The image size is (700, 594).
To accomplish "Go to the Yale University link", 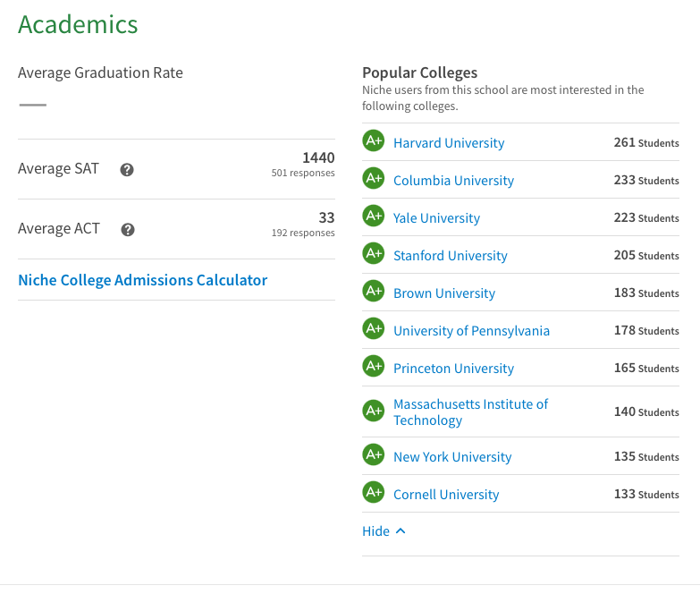I will [436, 218].
